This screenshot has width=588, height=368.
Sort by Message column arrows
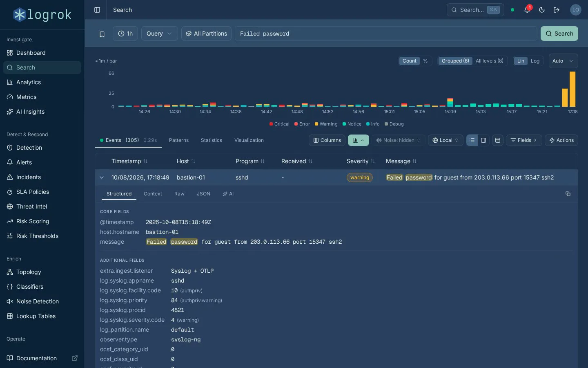(414, 161)
